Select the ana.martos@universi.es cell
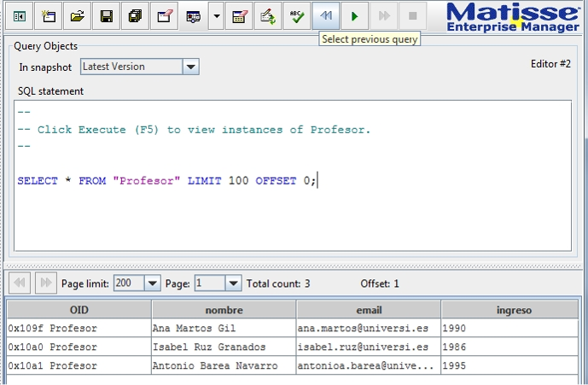 [369, 328]
